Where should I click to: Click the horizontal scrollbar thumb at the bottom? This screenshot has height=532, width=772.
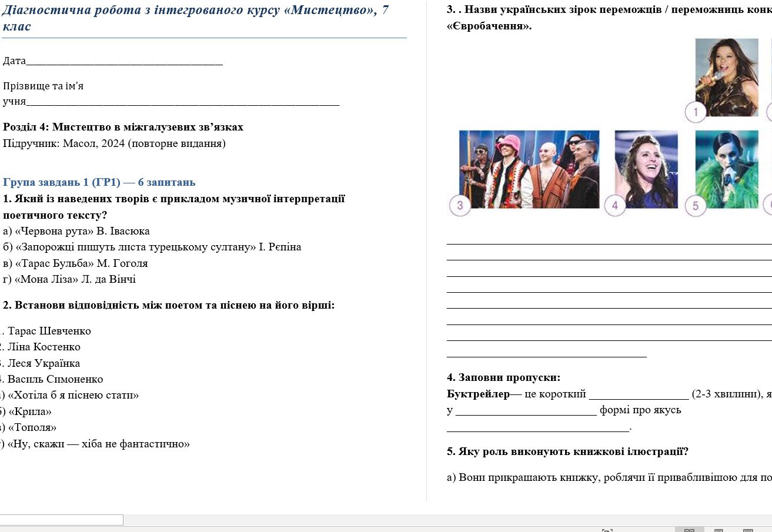61,520
